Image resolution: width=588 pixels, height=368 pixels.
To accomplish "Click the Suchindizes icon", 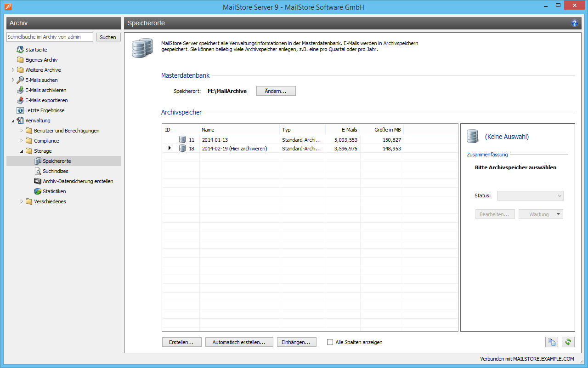I will click(38, 171).
